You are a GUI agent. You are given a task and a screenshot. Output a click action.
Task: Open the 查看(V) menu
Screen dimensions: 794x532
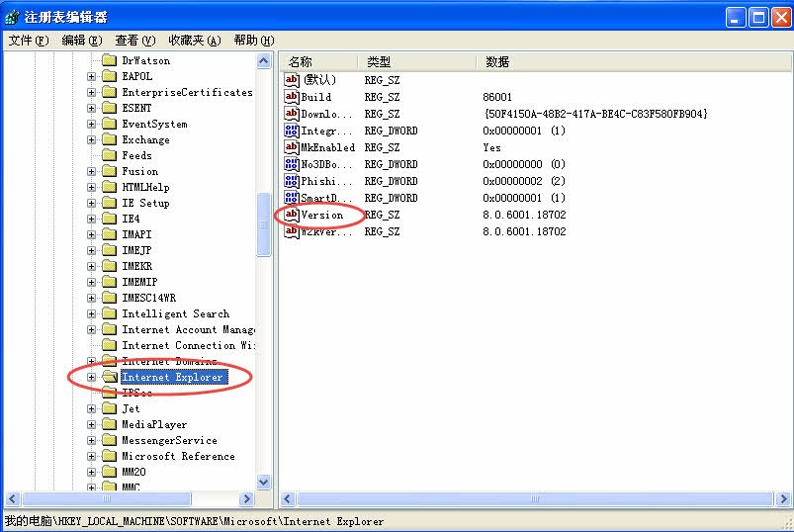(135, 41)
